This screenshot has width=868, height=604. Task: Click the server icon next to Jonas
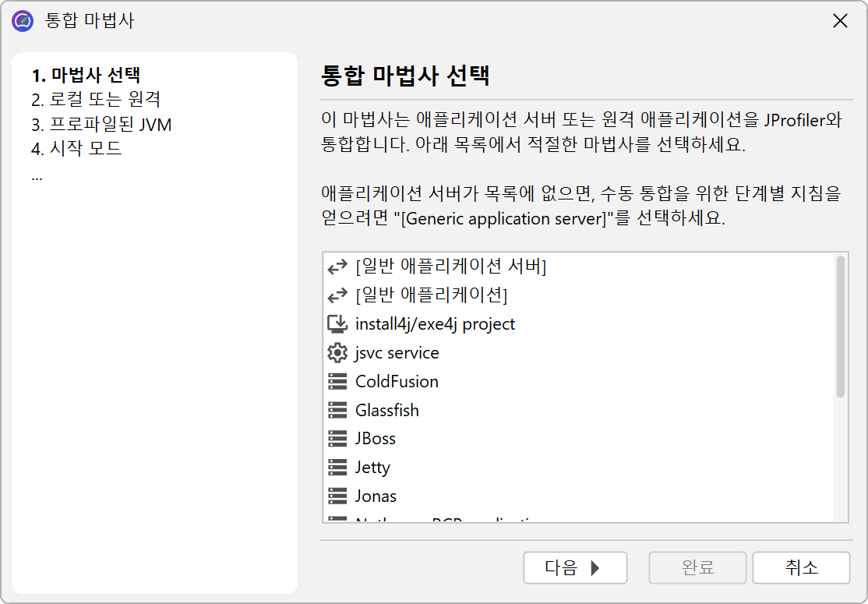click(x=337, y=496)
